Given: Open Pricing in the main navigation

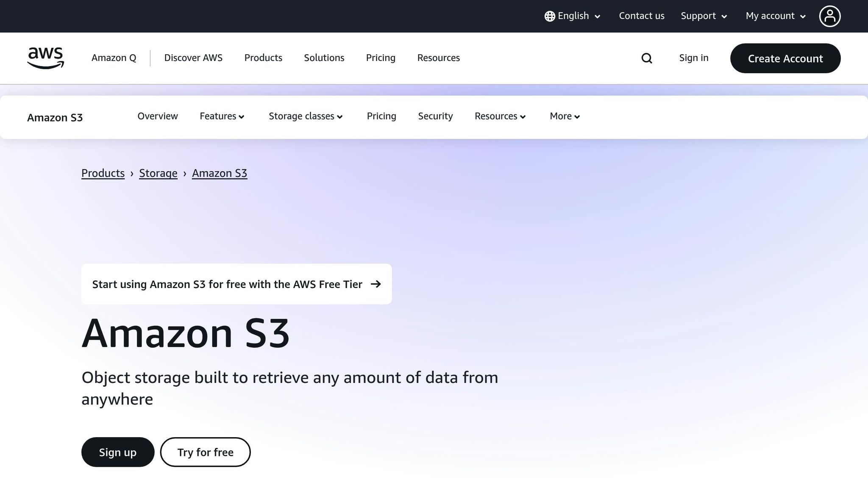Looking at the screenshot, I should 381,58.
